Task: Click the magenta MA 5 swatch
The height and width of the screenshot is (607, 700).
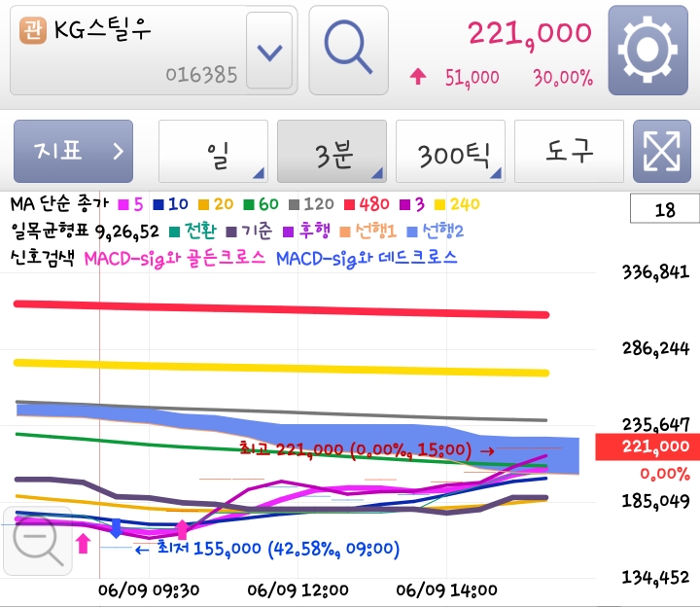Action: coord(123,205)
